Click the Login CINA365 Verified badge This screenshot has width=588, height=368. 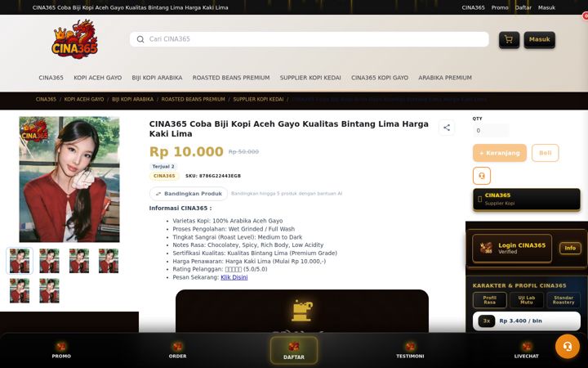coord(512,249)
